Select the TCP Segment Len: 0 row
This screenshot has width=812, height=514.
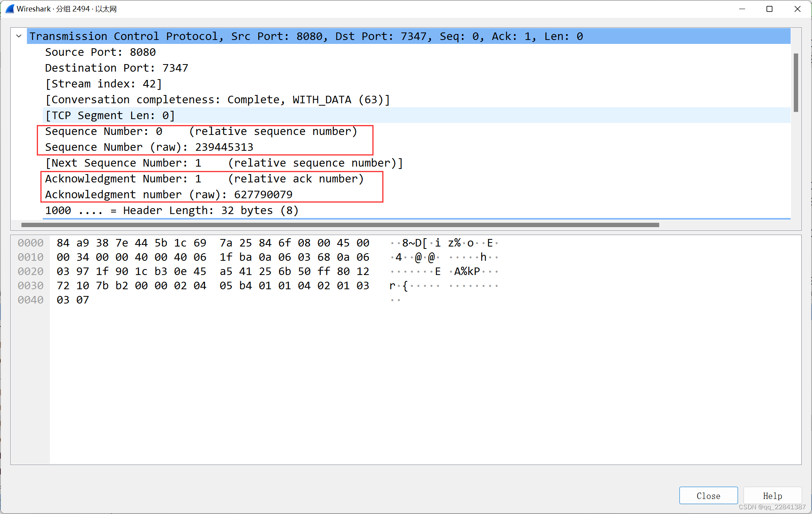pyautogui.click(x=416, y=115)
